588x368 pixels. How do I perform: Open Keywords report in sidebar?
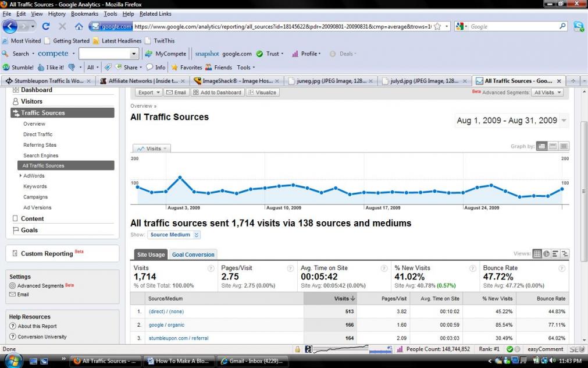35,186
